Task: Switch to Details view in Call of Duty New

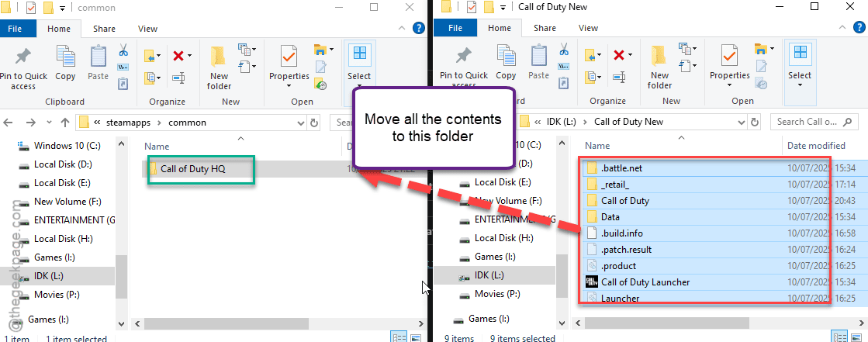Action: tap(840, 337)
